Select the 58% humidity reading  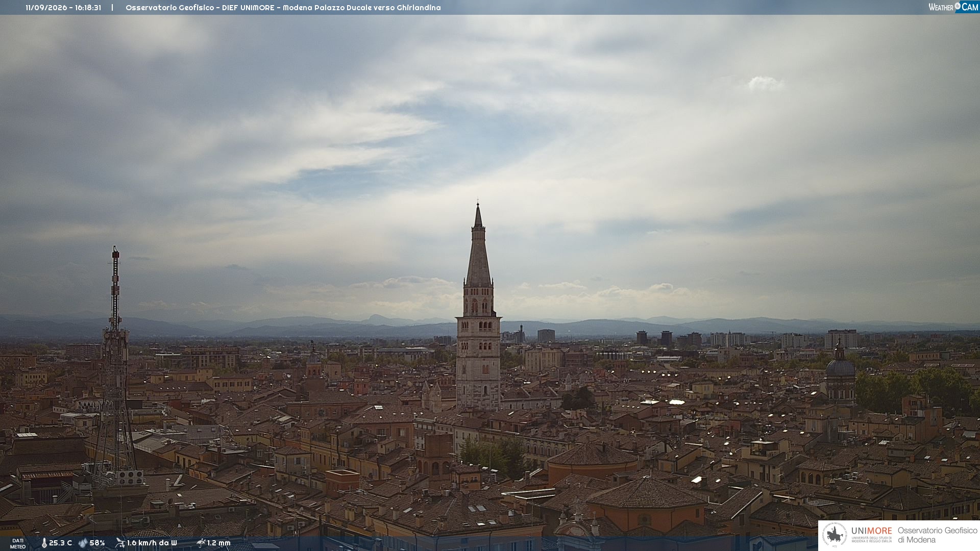coord(97,543)
